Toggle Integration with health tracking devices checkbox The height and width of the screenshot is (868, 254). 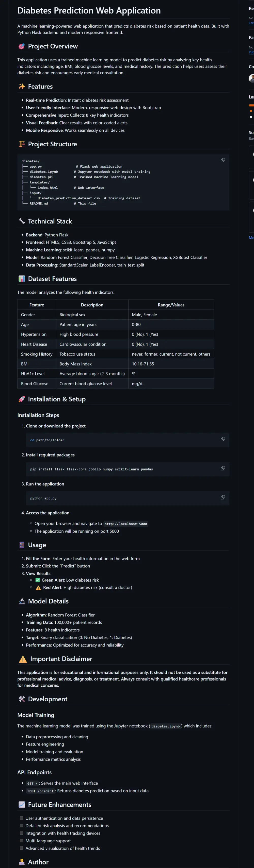tap(22, 833)
